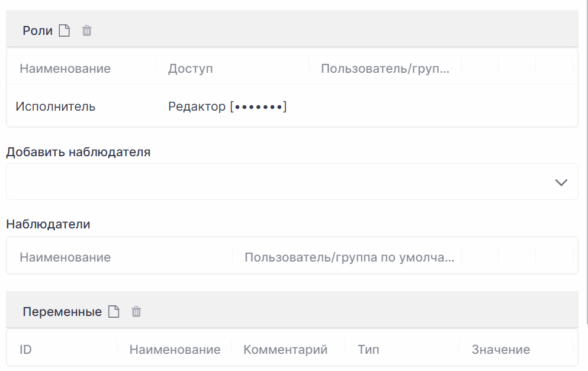Click the Роли section title

(37, 31)
